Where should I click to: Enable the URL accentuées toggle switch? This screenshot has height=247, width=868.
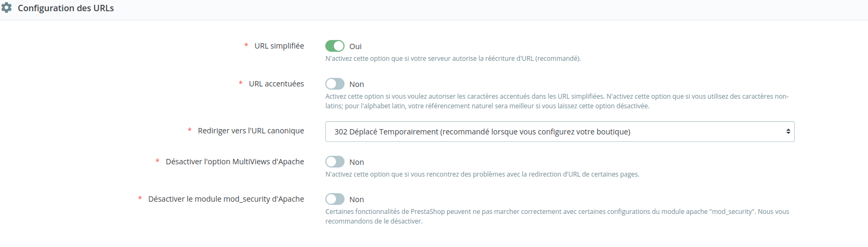[x=335, y=84]
